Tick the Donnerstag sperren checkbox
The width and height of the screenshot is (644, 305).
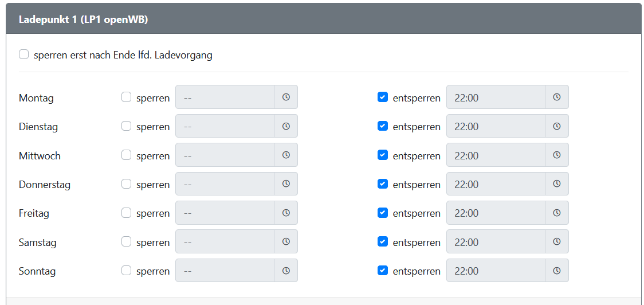[x=127, y=184]
